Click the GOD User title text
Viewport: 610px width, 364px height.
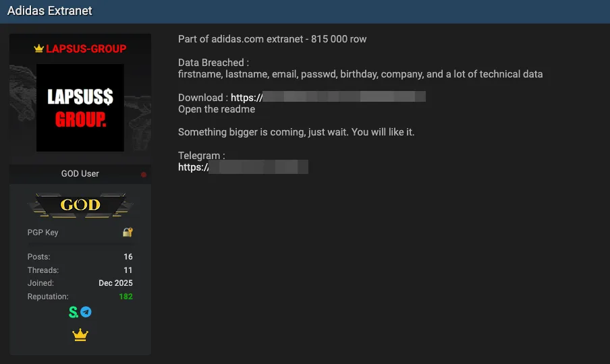click(80, 173)
